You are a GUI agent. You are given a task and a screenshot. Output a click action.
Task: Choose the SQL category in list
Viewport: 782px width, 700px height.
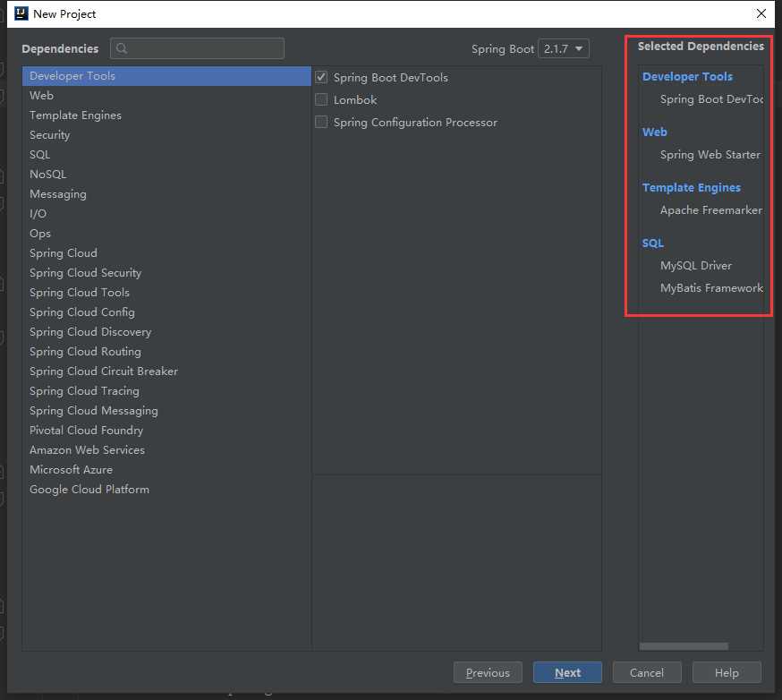click(x=166, y=155)
